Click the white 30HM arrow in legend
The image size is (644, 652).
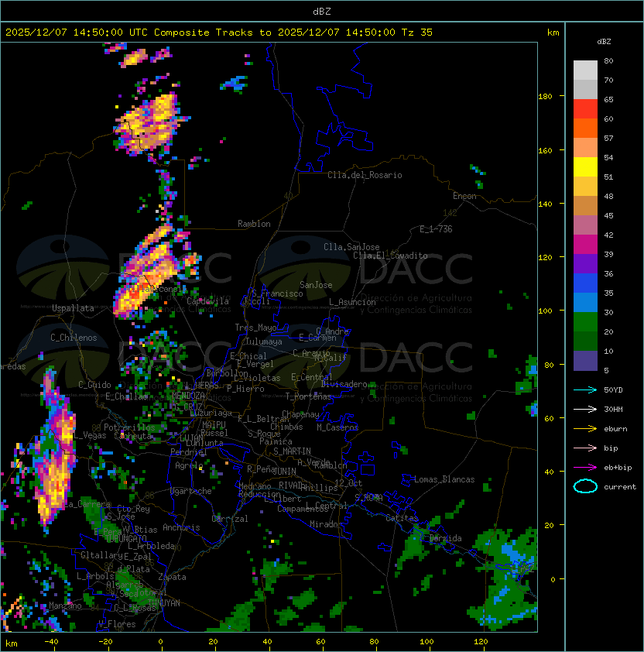[585, 410]
